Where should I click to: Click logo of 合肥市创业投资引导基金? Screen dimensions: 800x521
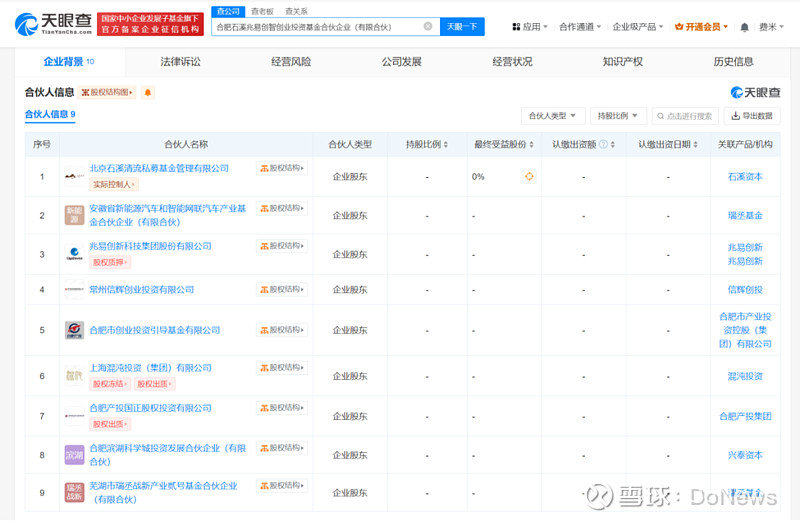pos(74,330)
